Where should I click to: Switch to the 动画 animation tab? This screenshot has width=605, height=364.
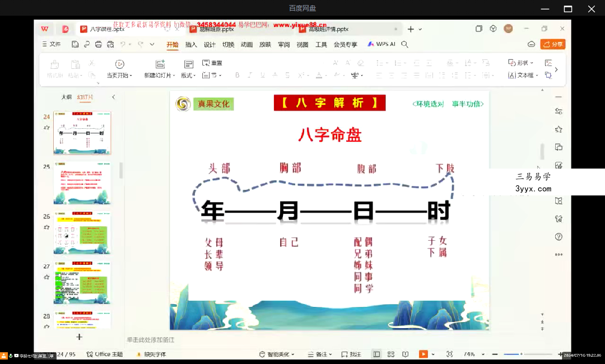[x=246, y=45]
